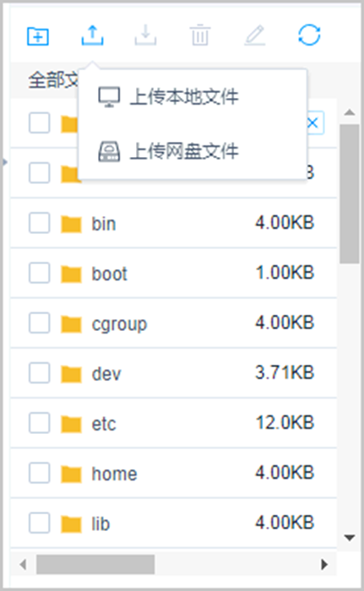Open the bin folder icon

71,223
